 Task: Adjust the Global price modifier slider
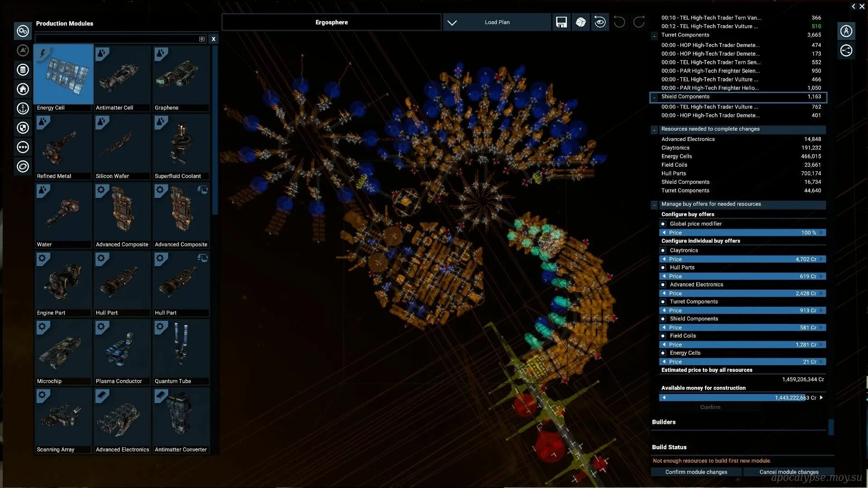742,233
